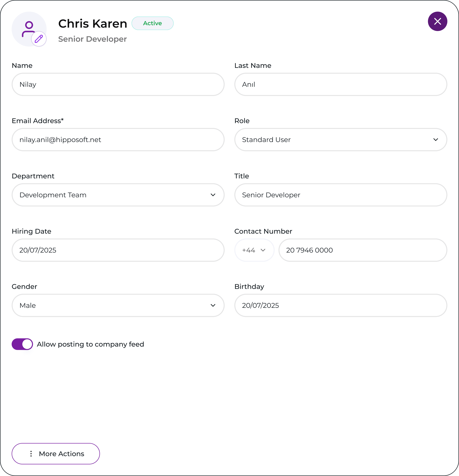Open the Department dropdown
The height and width of the screenshot is (476, 459).
[118, 195]
